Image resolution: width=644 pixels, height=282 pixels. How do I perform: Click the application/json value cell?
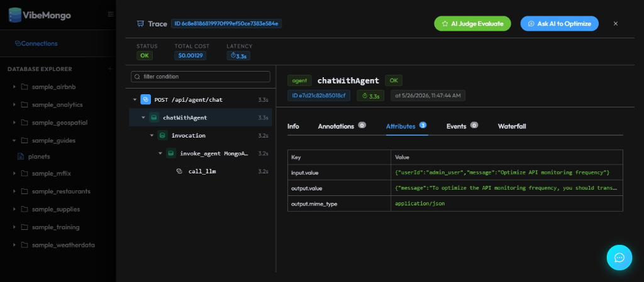coord(507,203)
